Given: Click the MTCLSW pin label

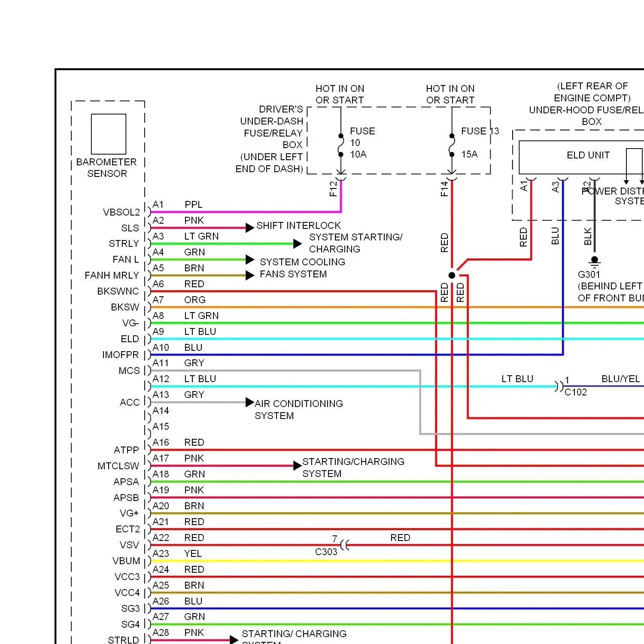Looking at the screenshot, I should pos(118,466).
